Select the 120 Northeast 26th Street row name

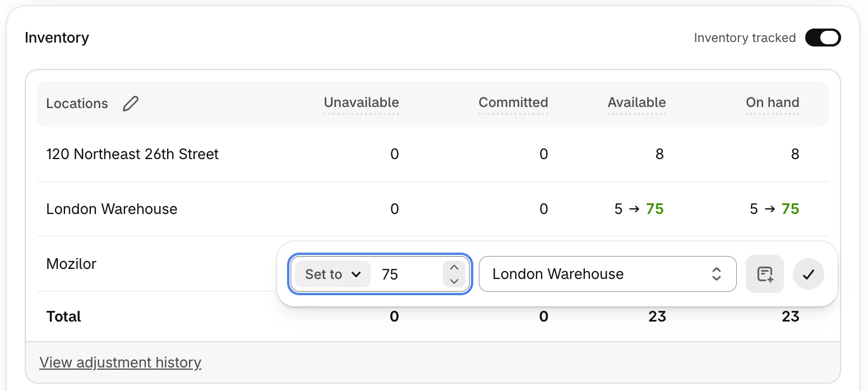coord(132,154)
